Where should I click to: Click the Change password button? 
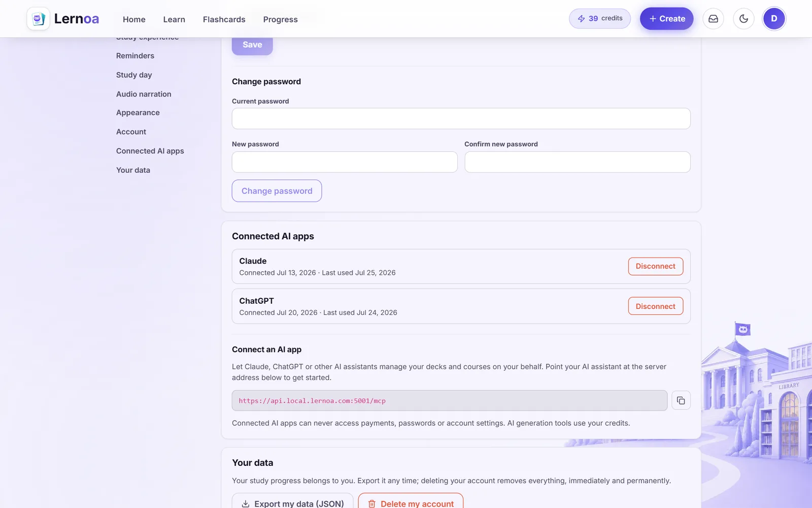click(277, 191)
